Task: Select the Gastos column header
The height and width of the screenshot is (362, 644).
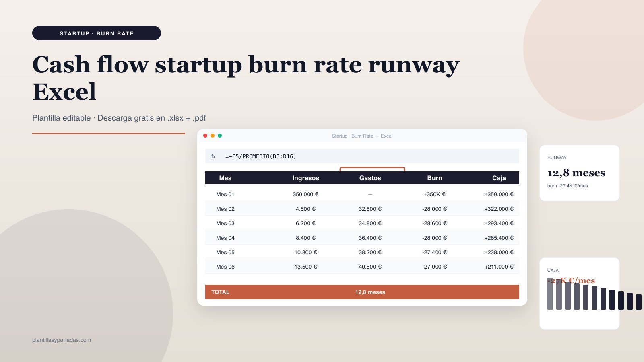Action: click(370, 178)
